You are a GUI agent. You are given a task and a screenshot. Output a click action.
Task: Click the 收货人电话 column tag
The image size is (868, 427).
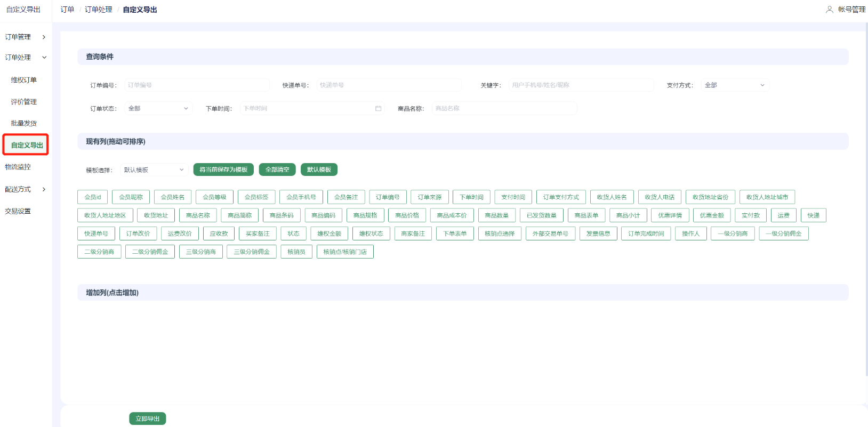pyautogui.click(x=660, y=197)
